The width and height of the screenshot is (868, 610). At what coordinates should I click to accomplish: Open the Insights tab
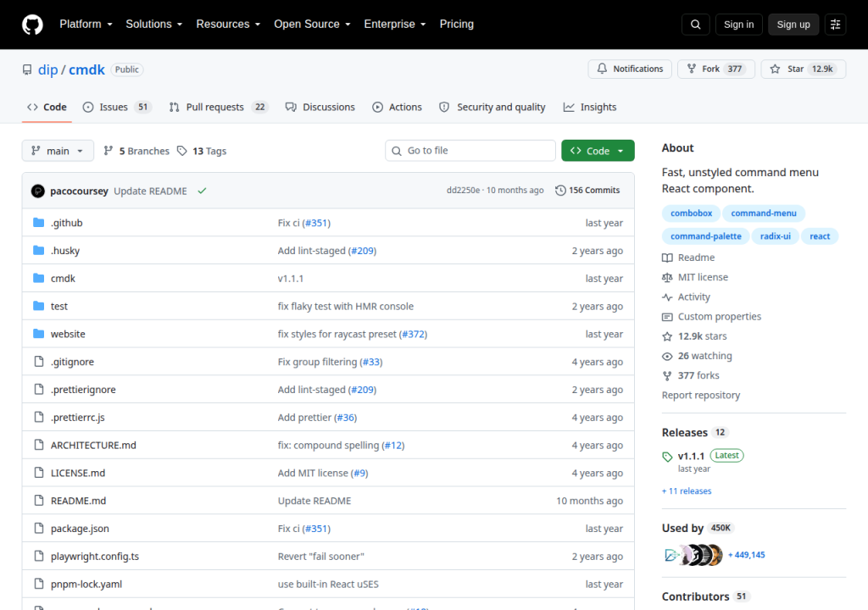click(590, 107)
